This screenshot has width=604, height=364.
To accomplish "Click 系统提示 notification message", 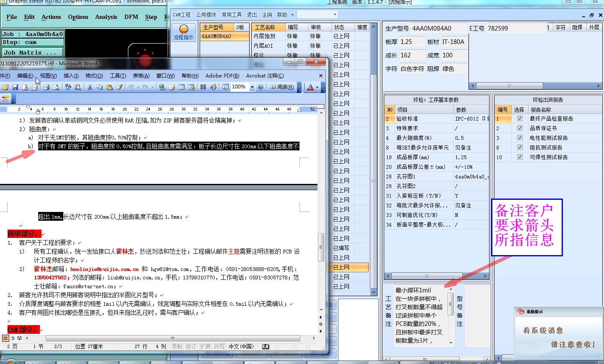I will (x=559, y=337).
